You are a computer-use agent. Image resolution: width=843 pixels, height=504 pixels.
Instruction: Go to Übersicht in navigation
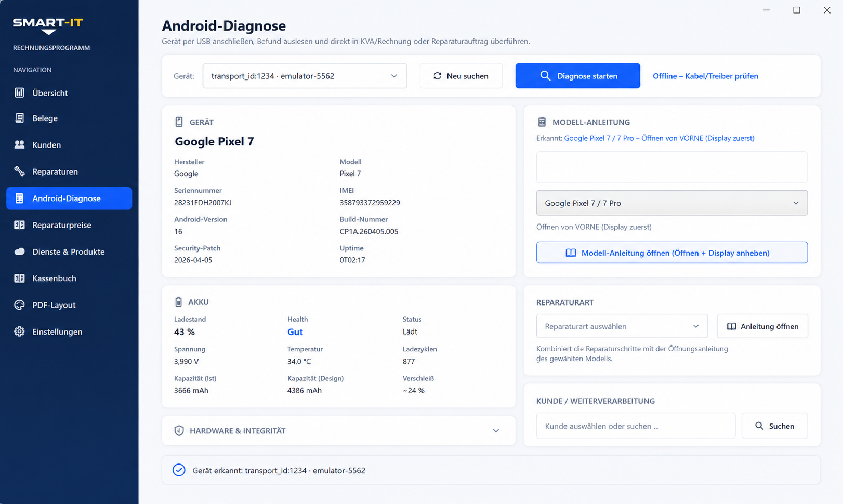[x=69, y=92]
